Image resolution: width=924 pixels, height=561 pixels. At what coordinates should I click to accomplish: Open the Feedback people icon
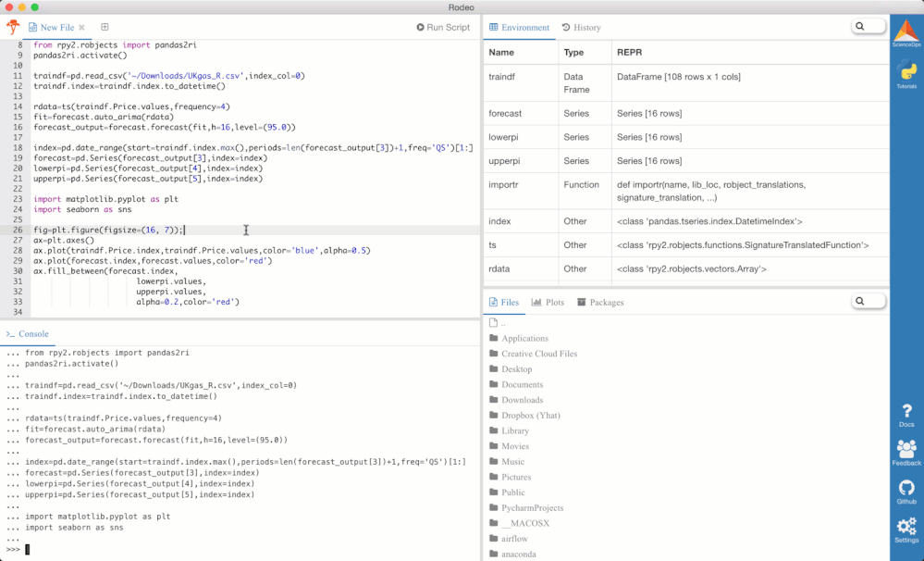(x=906, y=453)
